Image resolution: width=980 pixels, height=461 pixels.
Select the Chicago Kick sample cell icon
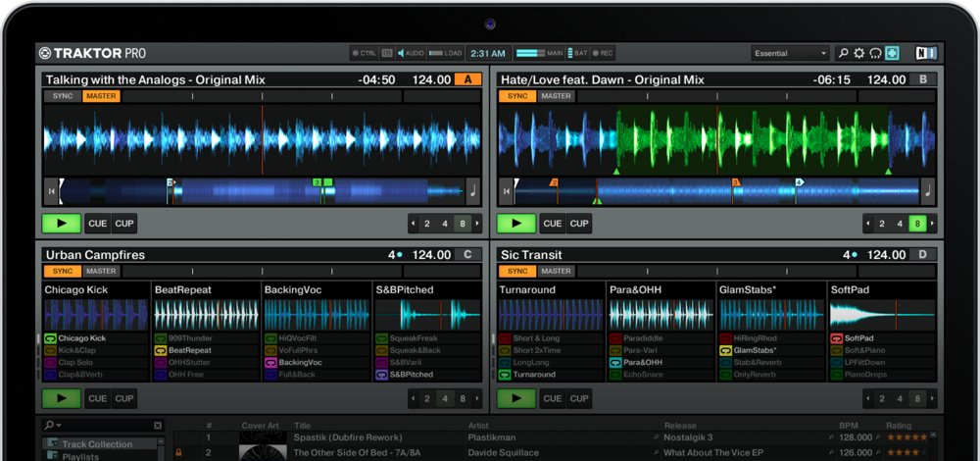(51, 338)
